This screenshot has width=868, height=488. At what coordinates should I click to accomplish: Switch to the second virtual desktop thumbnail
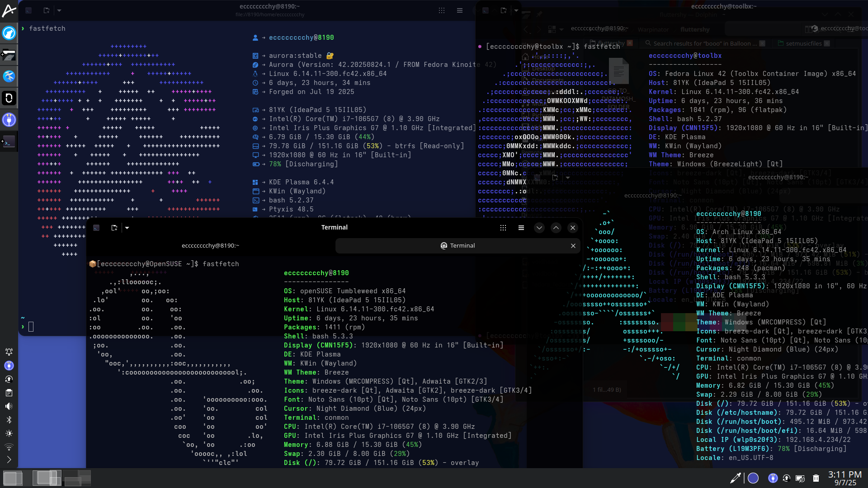pos(47,478)
